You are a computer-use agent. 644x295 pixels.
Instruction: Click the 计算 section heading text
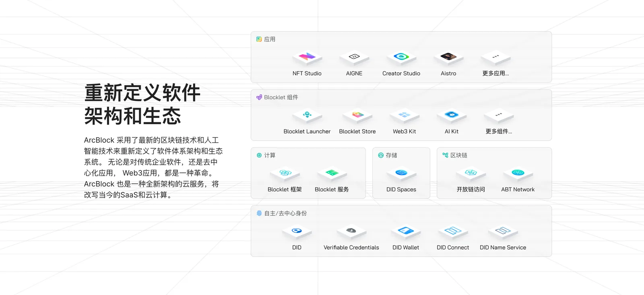tap(270, 155)
